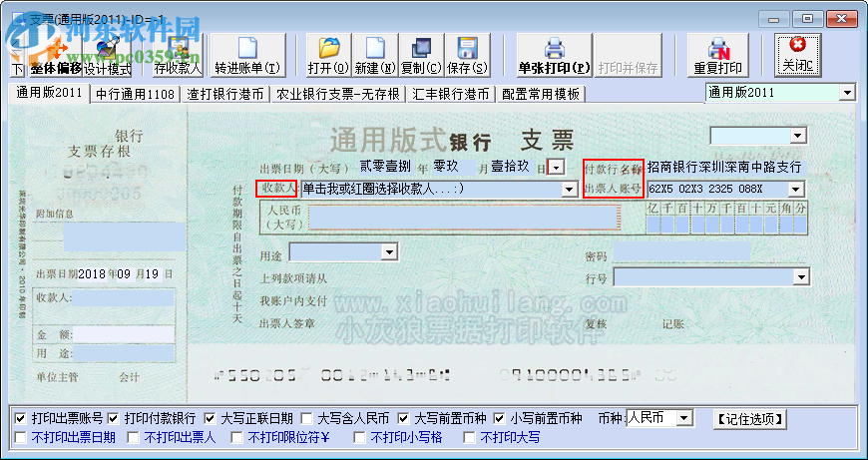The image size is (868, 460).
Task: Enable 不打印出票人 checkbox
Action: tap(133, 438)
